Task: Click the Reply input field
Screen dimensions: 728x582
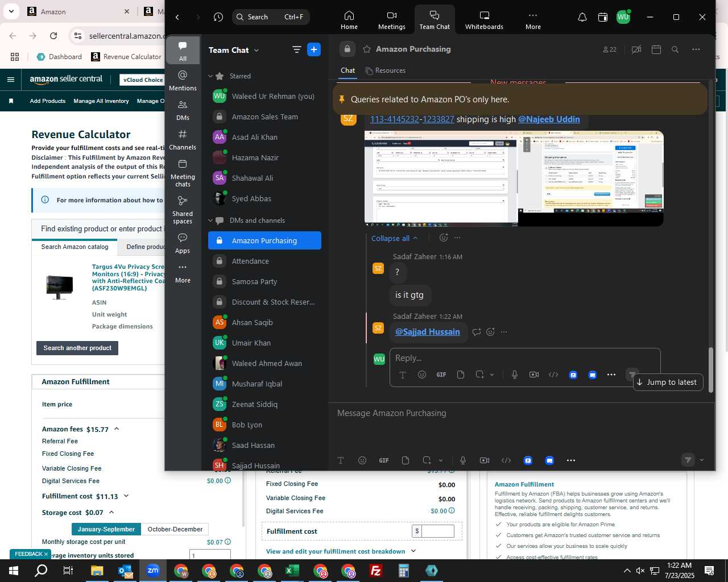Action: (524, 358)
